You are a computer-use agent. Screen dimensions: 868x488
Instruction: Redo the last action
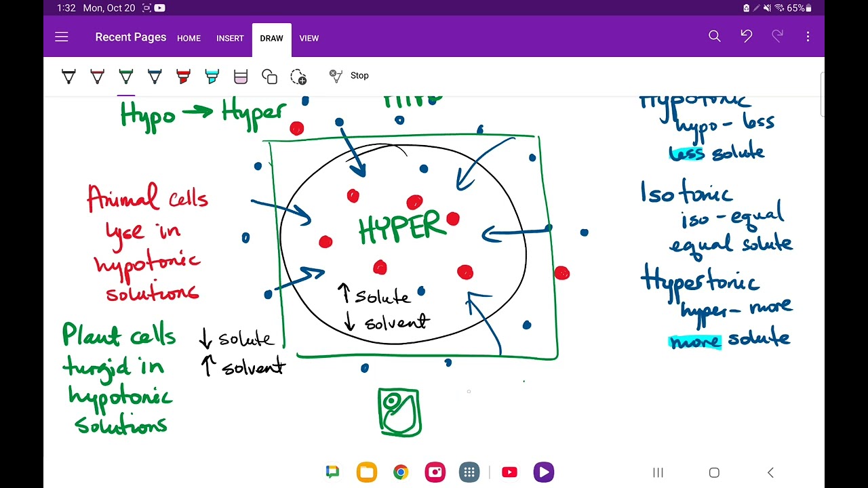(777, 37)
